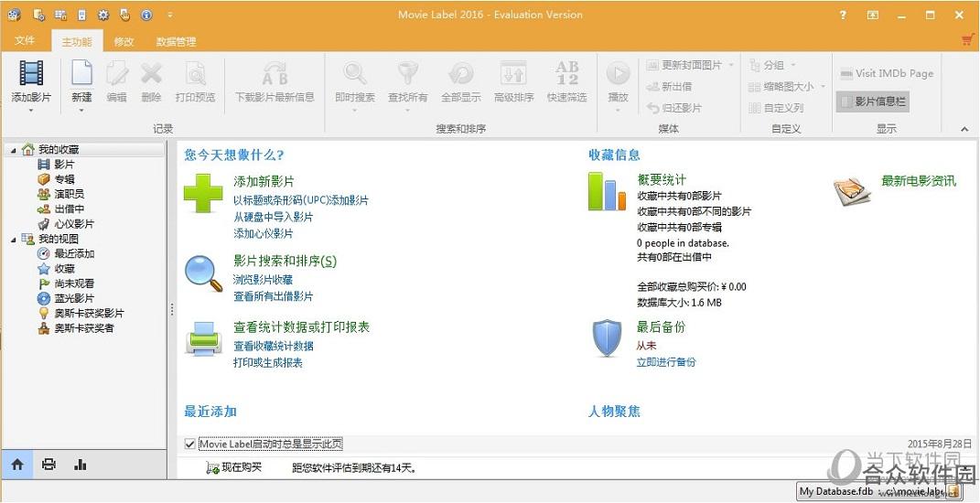Click the info icon in title bar

[147, 15]
